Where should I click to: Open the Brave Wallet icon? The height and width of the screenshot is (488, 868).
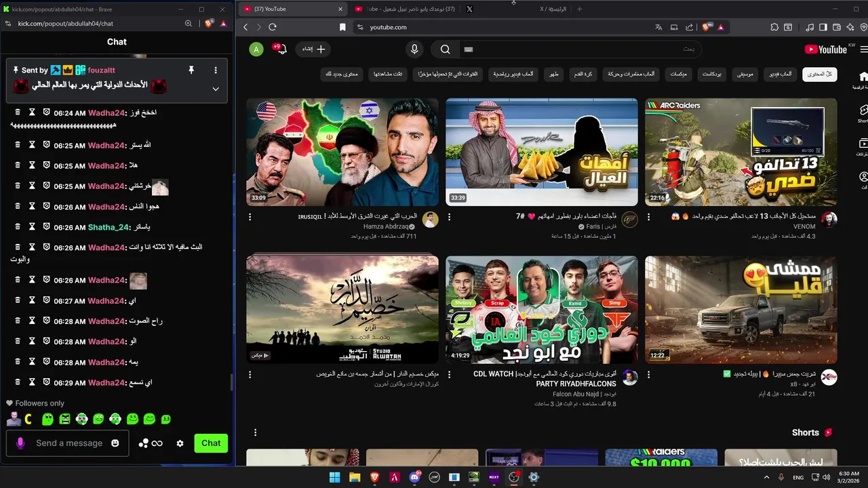click(x=836, y=27)
